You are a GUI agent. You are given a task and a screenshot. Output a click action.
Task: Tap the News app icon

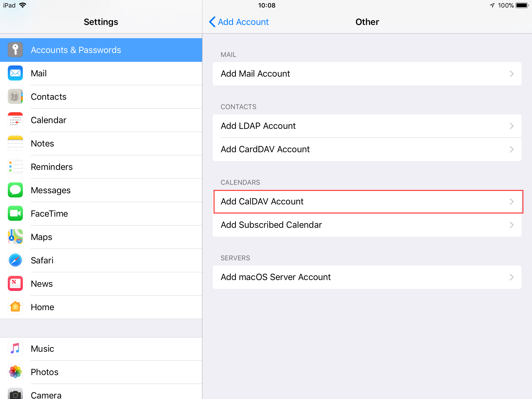click(x=15, y=284)
